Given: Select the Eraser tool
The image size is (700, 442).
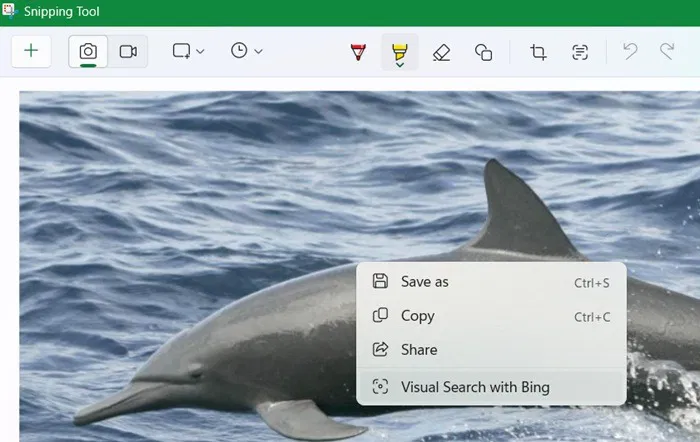Looking at the screenshot, I should (x=441, y=52).
